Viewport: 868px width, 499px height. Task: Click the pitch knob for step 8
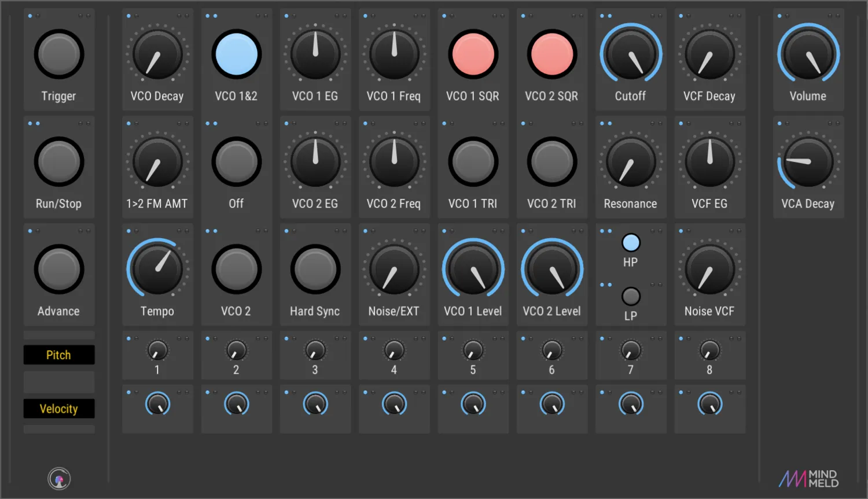(710, 350)
